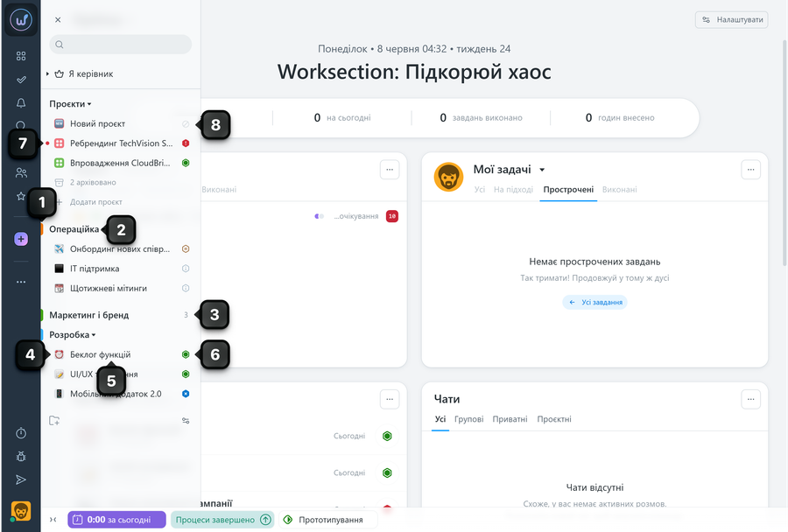
Task: Open the three-dots more menu in sidebar
Action: [x=21, y=282]
